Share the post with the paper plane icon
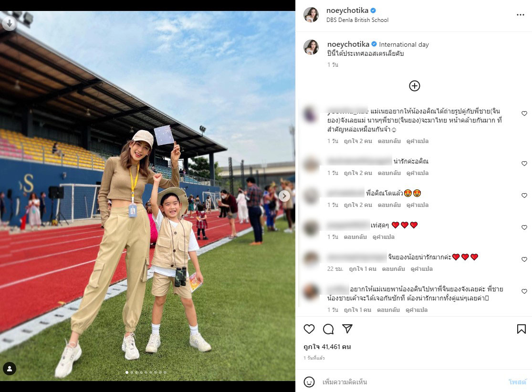This screenshot has width=532, height=392. point(347,329)
